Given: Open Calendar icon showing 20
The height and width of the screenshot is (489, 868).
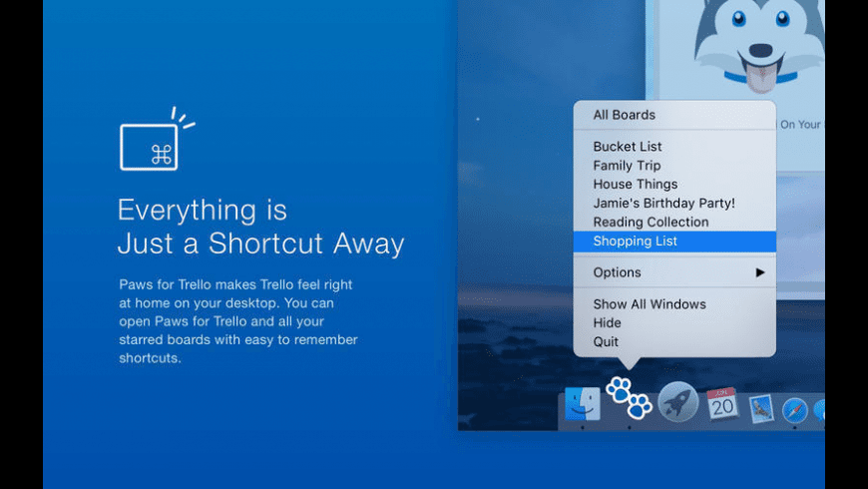Looking at the screenshot, I should coord(722,403).
